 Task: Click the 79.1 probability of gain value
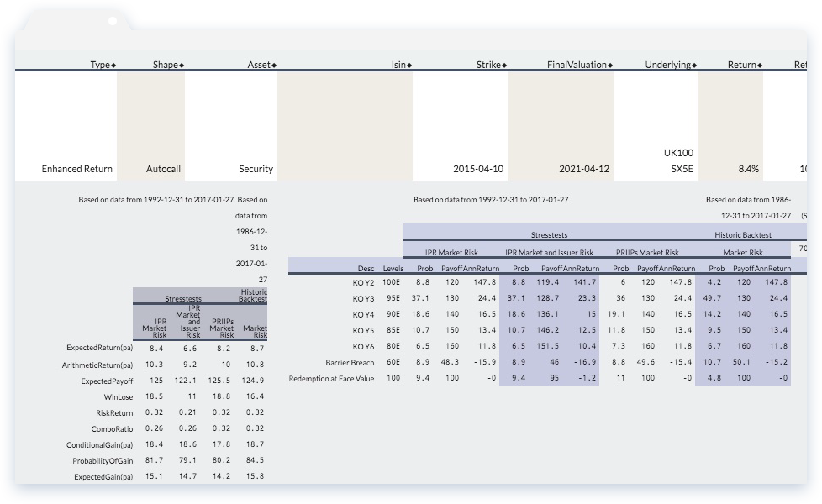click(187, 460)
